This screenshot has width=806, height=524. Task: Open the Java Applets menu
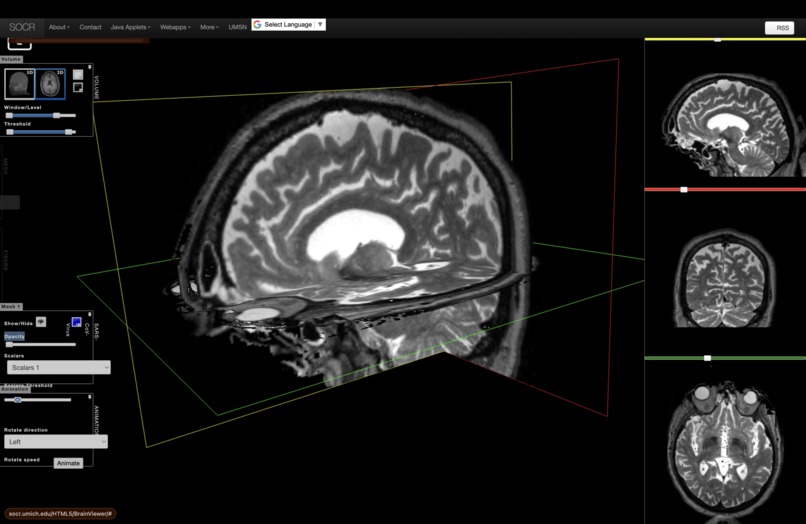click(x=131, y=27)
